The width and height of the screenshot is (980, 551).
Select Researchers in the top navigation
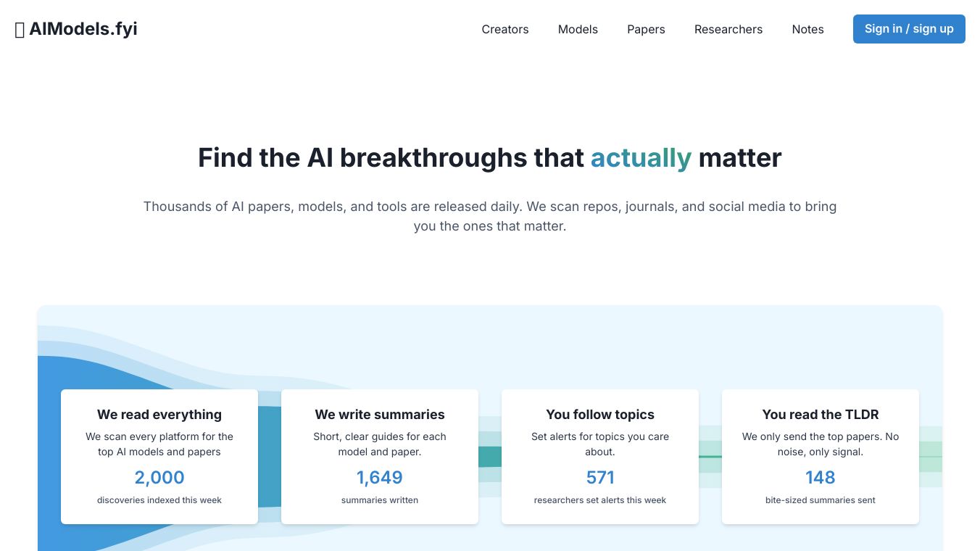pyautogui.click(x=728, y=30)
